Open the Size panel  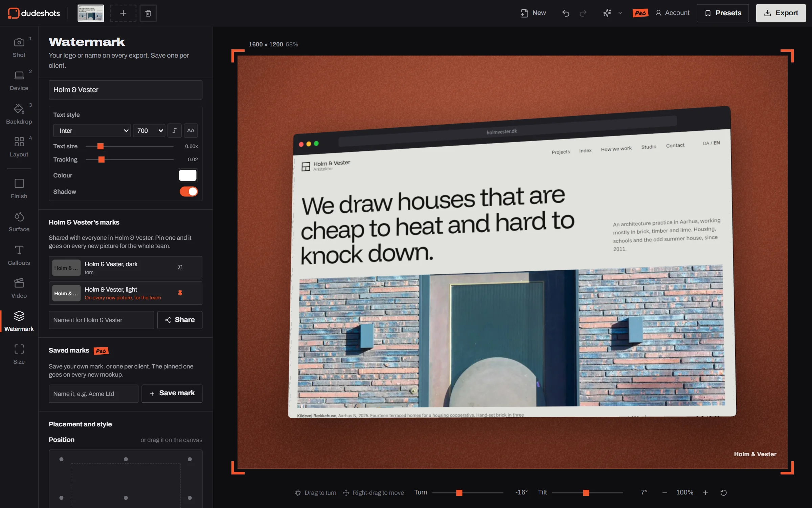[19, 354]
